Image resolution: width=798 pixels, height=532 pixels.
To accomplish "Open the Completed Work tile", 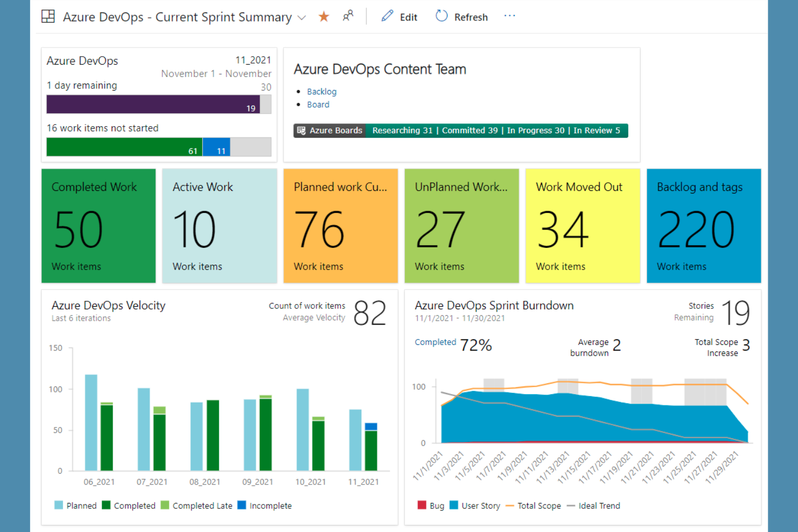I will pyautogui.click(x=99, y=226).
